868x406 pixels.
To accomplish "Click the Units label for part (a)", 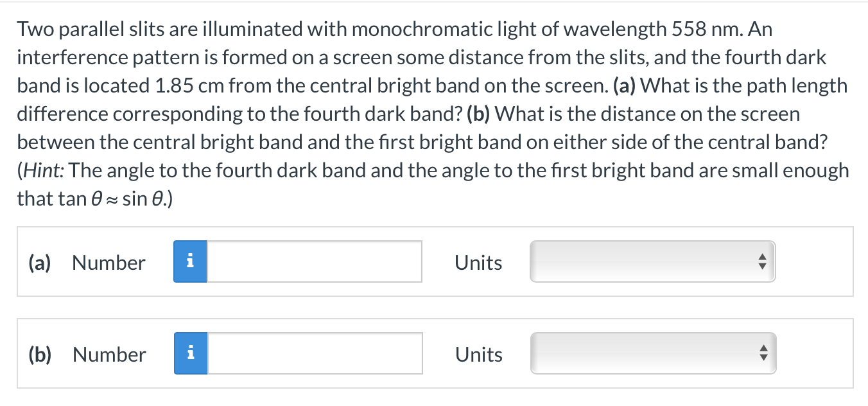I will tap(478, 262).
